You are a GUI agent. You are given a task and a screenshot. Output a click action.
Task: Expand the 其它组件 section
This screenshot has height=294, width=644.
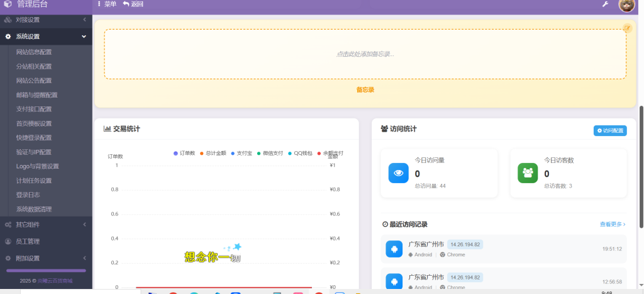pos(46,225)
